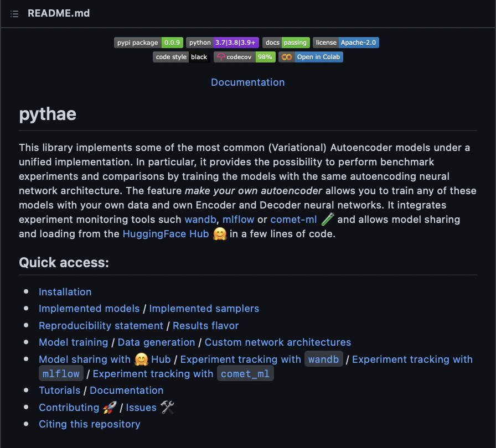Click the codecov 98% badge

(245, 57)
